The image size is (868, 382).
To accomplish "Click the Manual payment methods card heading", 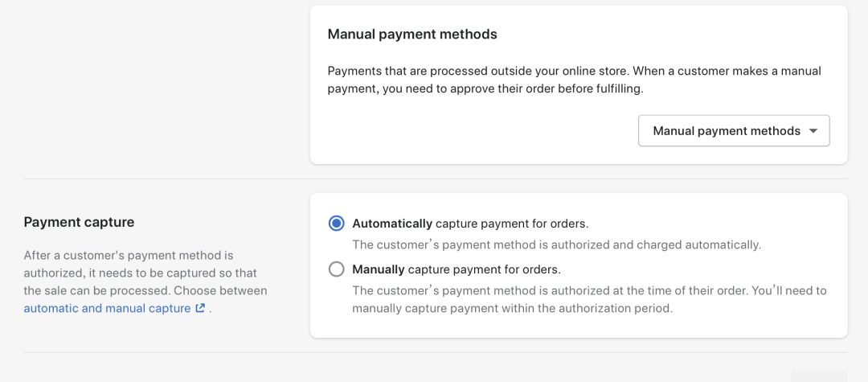I will point(412,35).
